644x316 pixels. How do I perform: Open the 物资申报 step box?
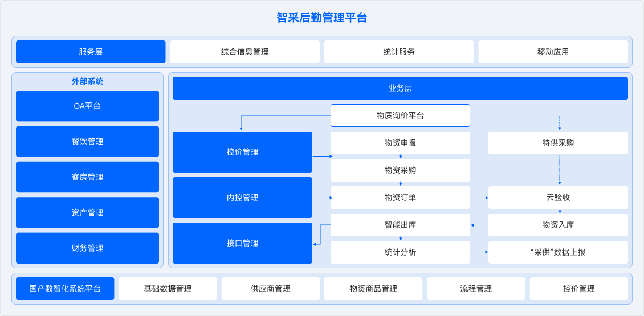click(x=400, y=143)
